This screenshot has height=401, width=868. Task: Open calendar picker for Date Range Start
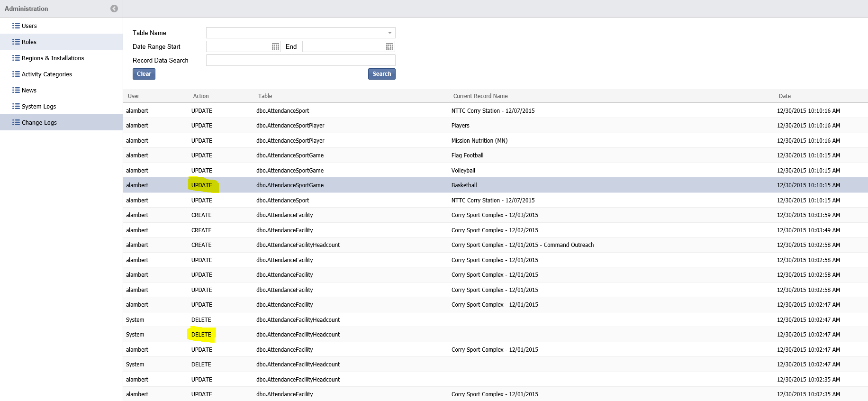tap(275, 46)
